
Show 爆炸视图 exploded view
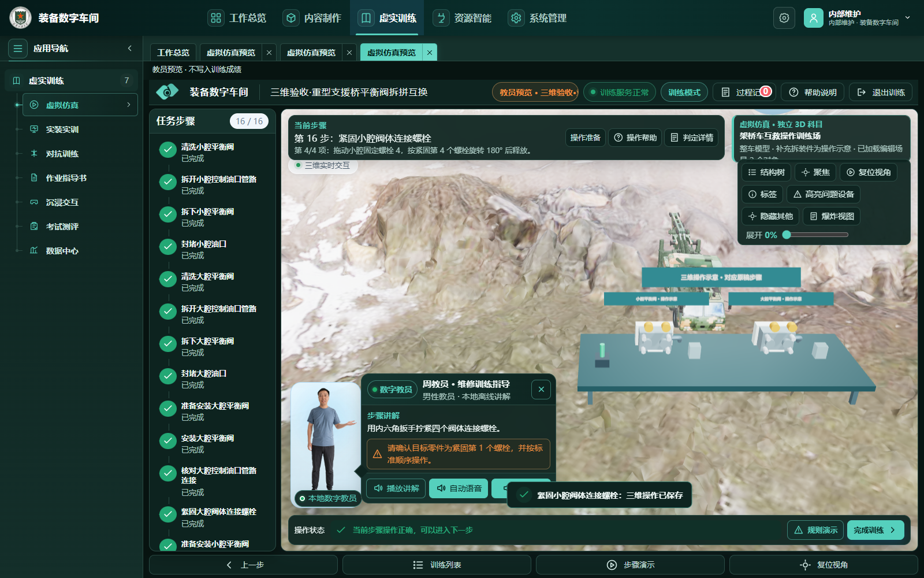832,216
